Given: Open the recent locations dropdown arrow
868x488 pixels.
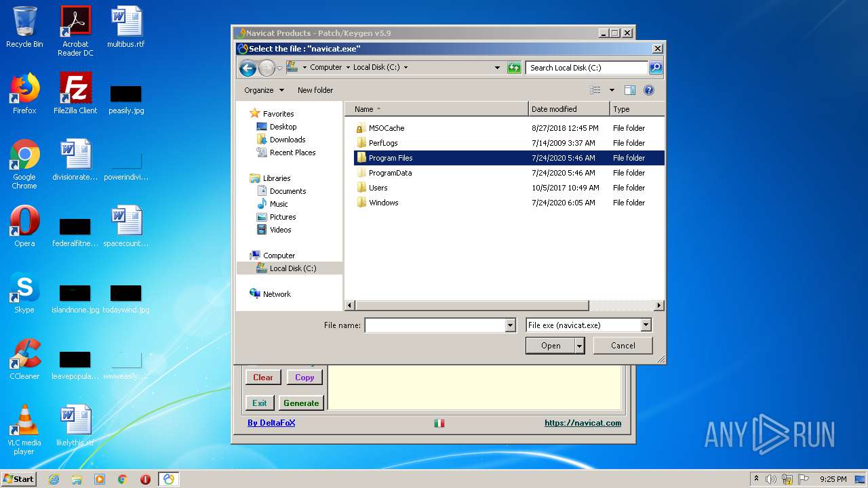Looking at the screenshot, I should click(279, 68).
